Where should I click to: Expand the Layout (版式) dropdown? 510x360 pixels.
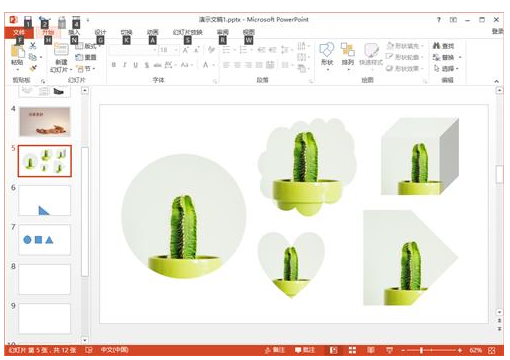[87, 46]
